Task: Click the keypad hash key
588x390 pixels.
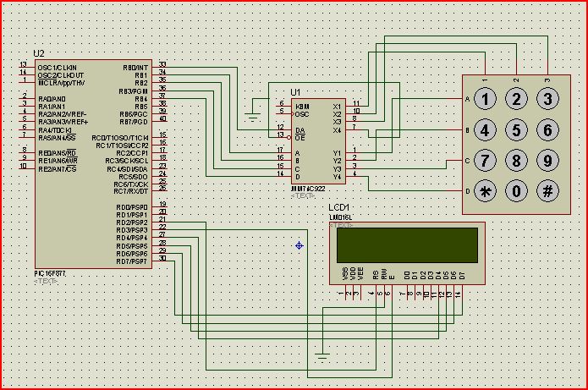Action: point(547,191)
